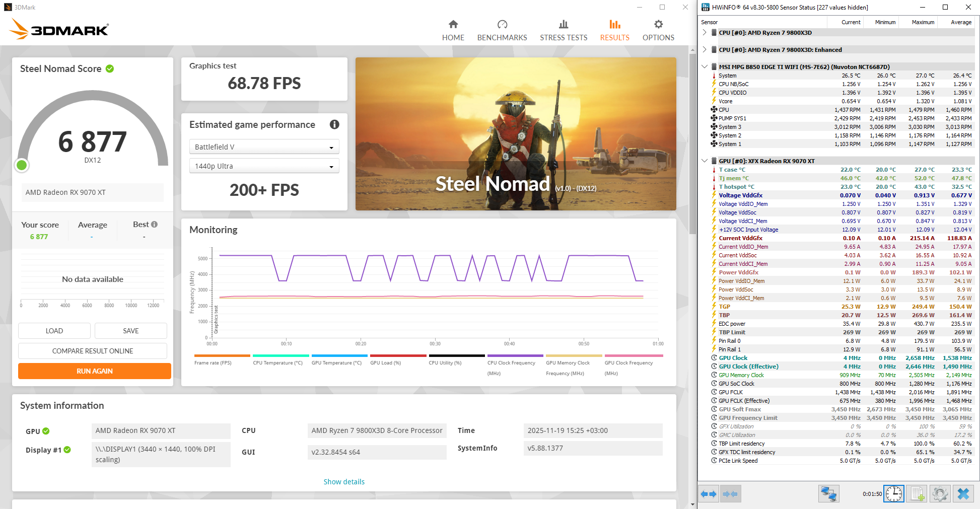Image resolution: width=980 pixels, height=509 pixels.
Task: Click the blue X icon in HWiNFO toolbar
Action: coord(963,494)
